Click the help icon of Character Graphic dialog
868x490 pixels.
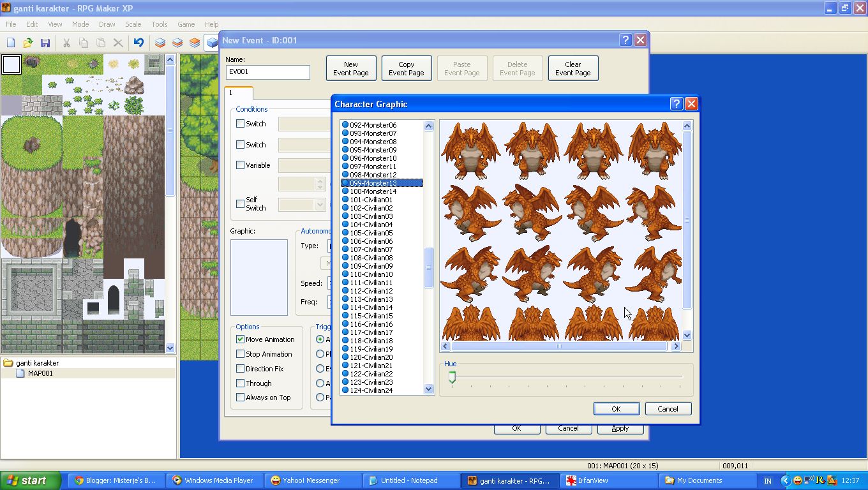(677, 104)
